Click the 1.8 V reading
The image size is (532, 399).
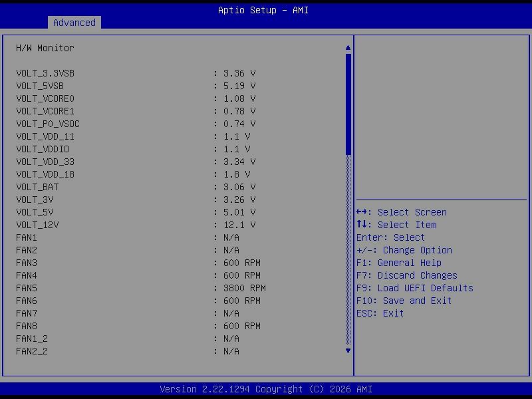tap(237, 174)
